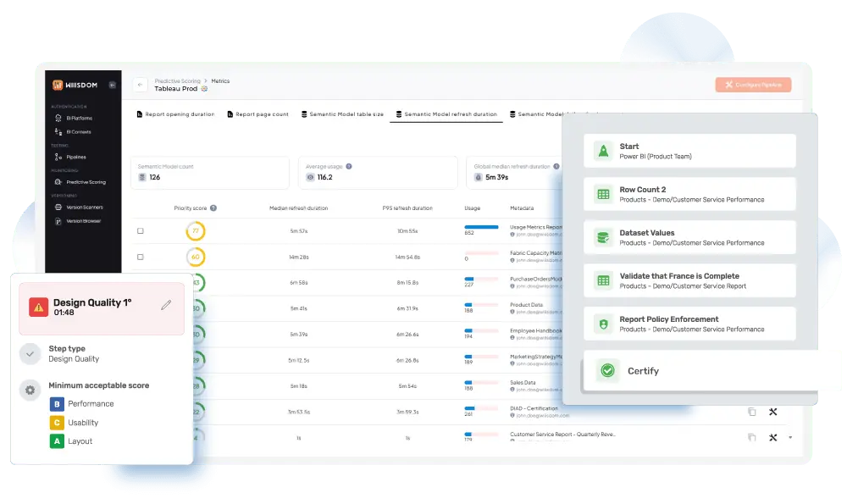
Task: Click the tools icon in Customer Service Report row
Action: coord(772,437)
